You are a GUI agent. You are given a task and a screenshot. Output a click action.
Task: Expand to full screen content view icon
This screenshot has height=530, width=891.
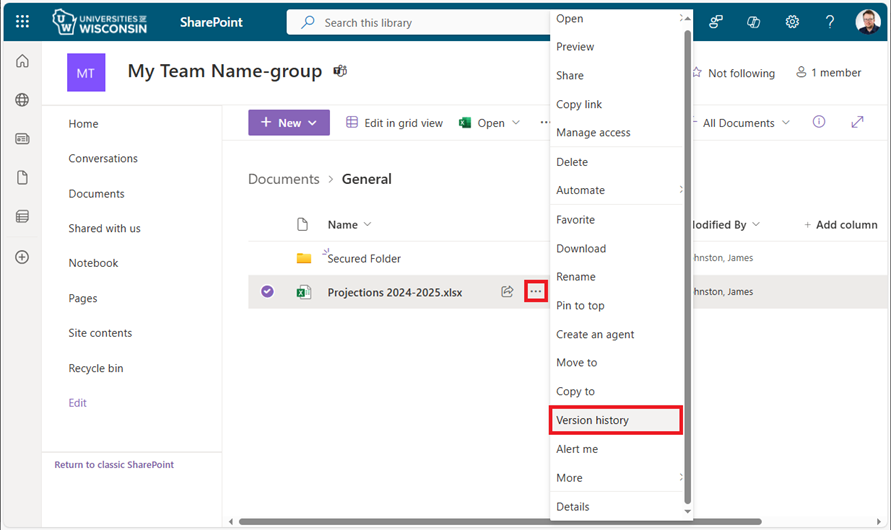click(857, 122)
